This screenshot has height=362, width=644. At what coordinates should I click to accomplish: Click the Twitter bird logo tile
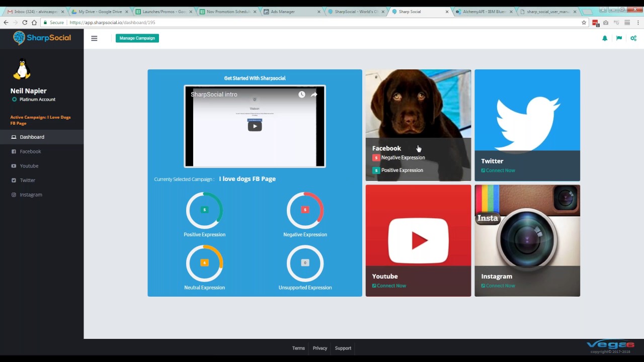[527, 110]
